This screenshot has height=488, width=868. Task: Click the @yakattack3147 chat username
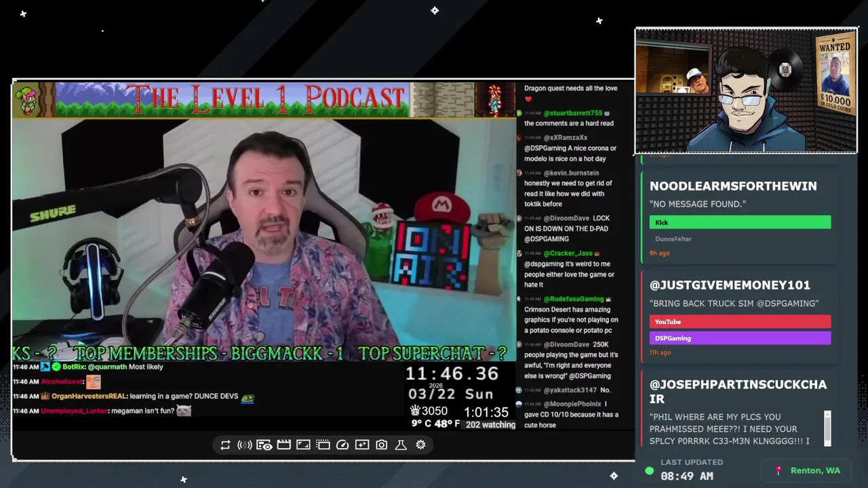tap(570, 390)
